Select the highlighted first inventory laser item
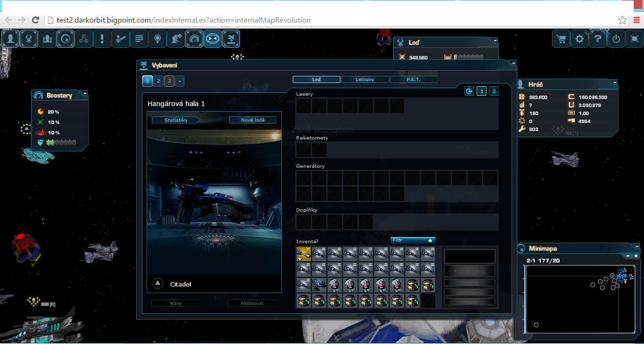This screenshot has width=644, height=344. 304,254
